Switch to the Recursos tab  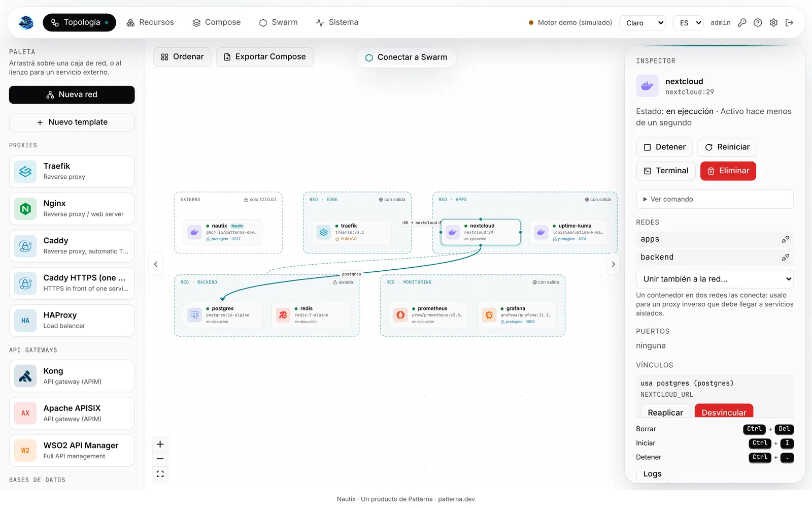pyautogui.click(x=150, y=22)
